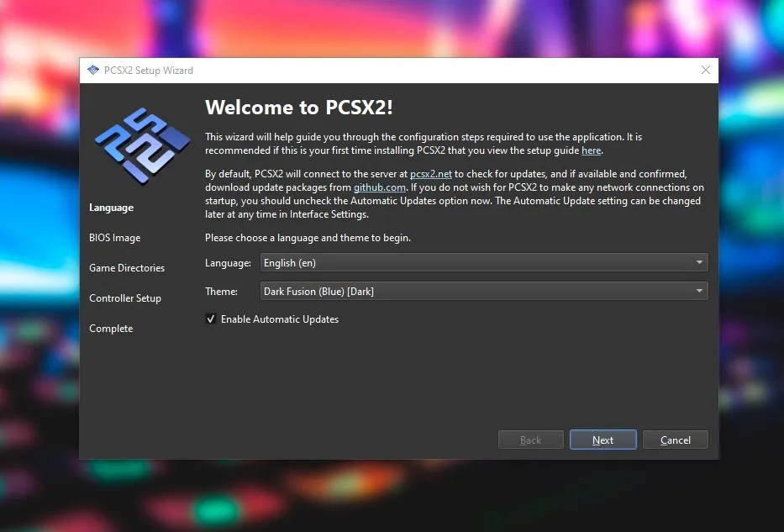784x532 pixels.
Task: Select the Language step in the sidebar
Action: (112, 208)
